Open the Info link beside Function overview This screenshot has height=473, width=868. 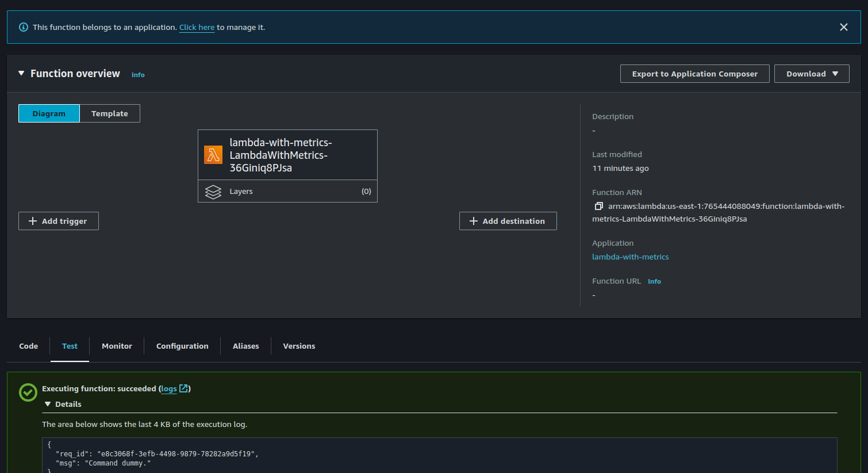coord(138,75)
